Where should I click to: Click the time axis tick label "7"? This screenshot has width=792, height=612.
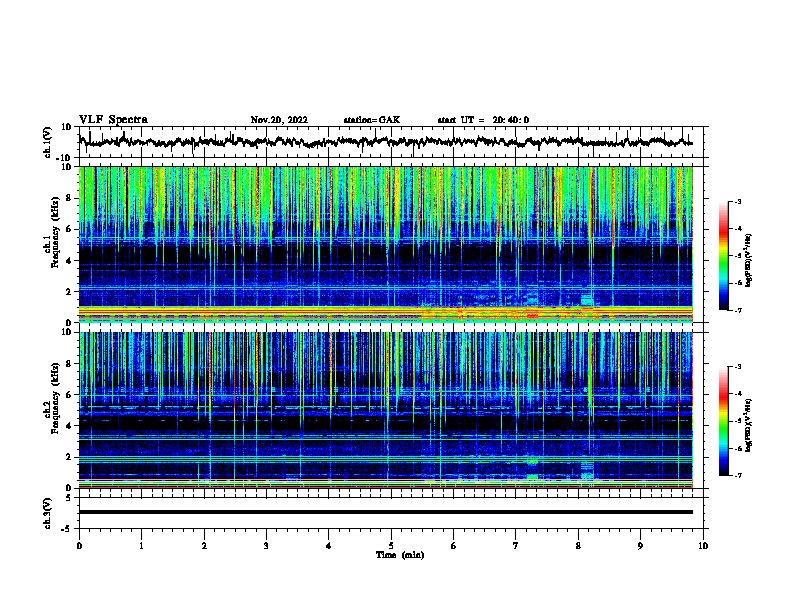click(x=516, y=546)
